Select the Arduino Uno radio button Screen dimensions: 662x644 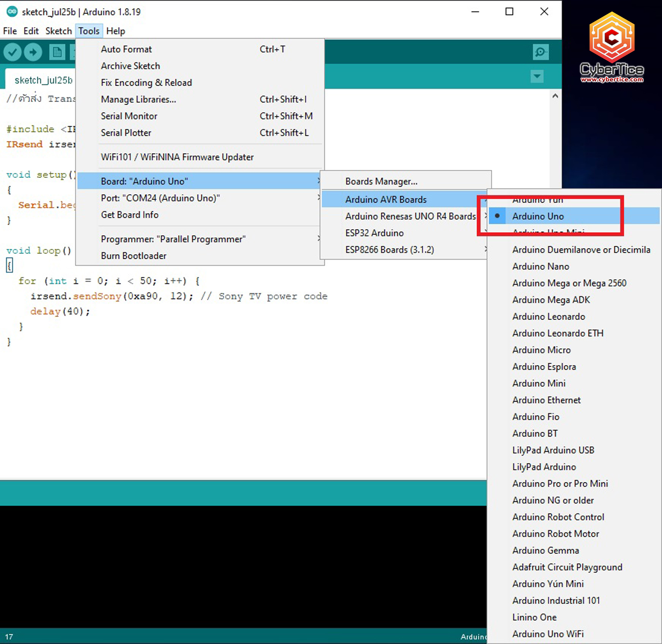pyautogui.click(x=498, y=216)
